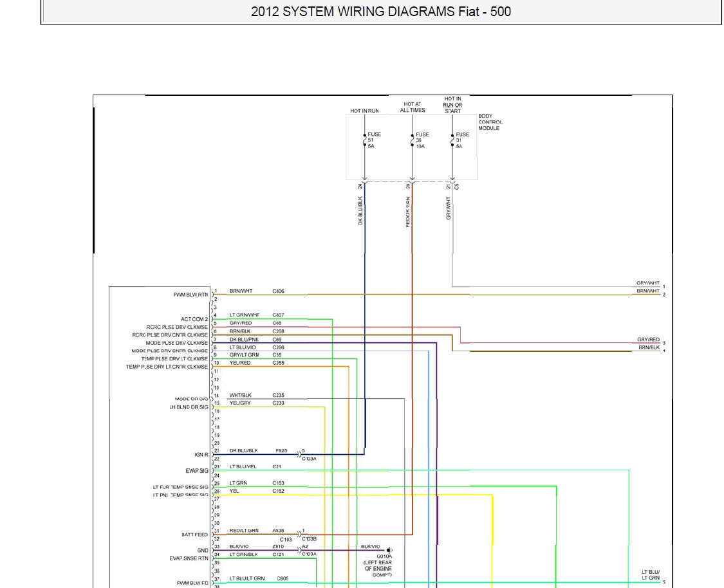Click the vertical 'GRY/WHT' wire label below C5
The height and width of the screenshot is (588, 724).
coord(448,208)
